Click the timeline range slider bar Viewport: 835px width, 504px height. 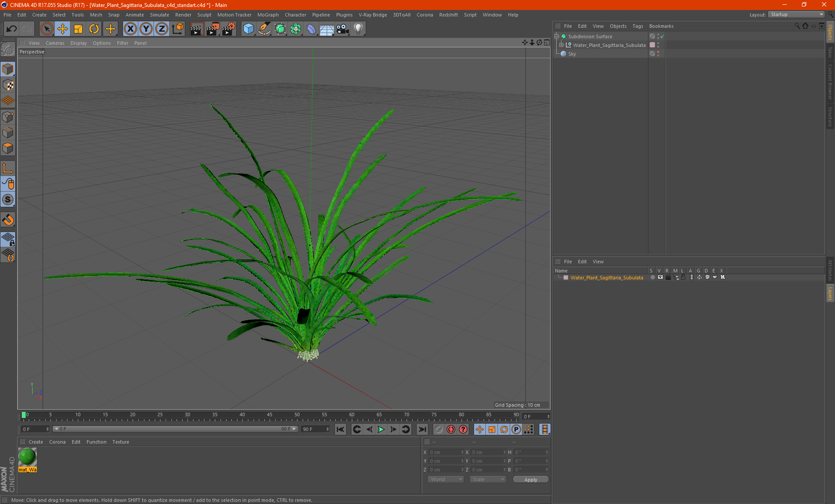point(175,429)
